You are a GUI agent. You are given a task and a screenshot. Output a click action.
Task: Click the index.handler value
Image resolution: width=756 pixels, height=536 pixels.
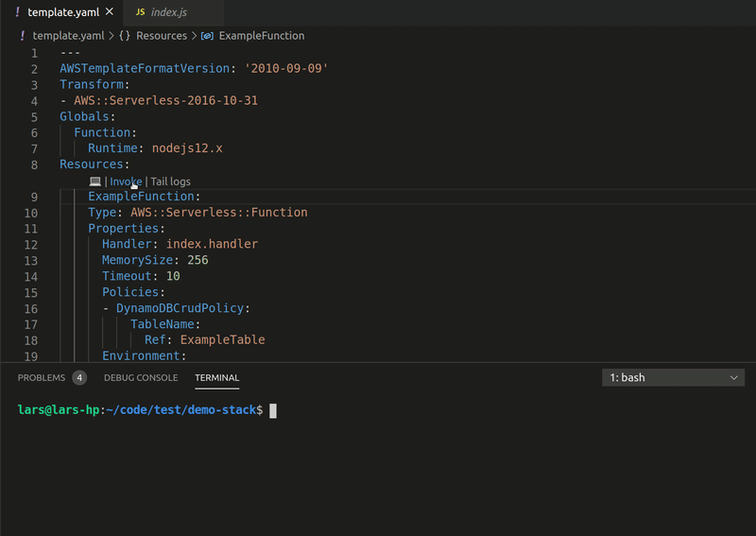212,244
